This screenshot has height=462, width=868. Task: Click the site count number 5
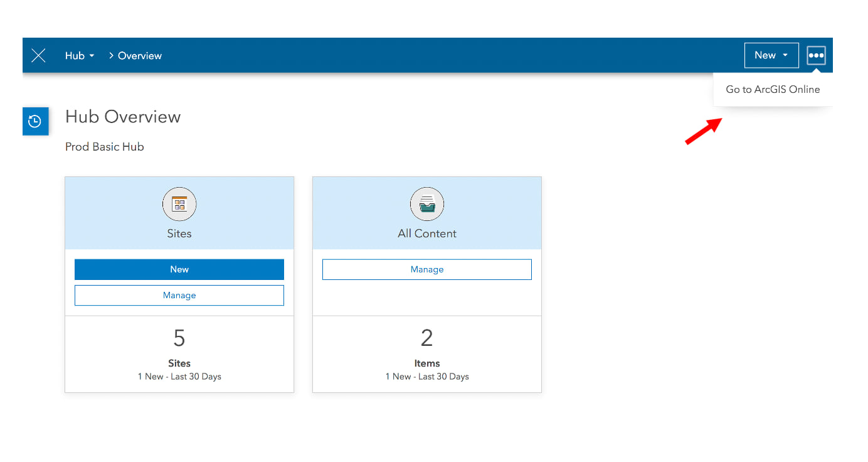coord(179,338)
